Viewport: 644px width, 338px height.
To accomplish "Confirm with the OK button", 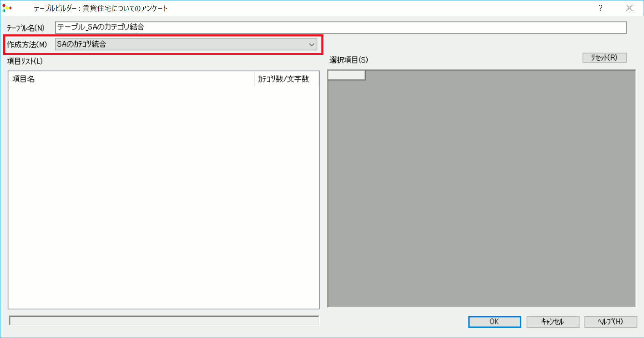I will tap(495, 322).
